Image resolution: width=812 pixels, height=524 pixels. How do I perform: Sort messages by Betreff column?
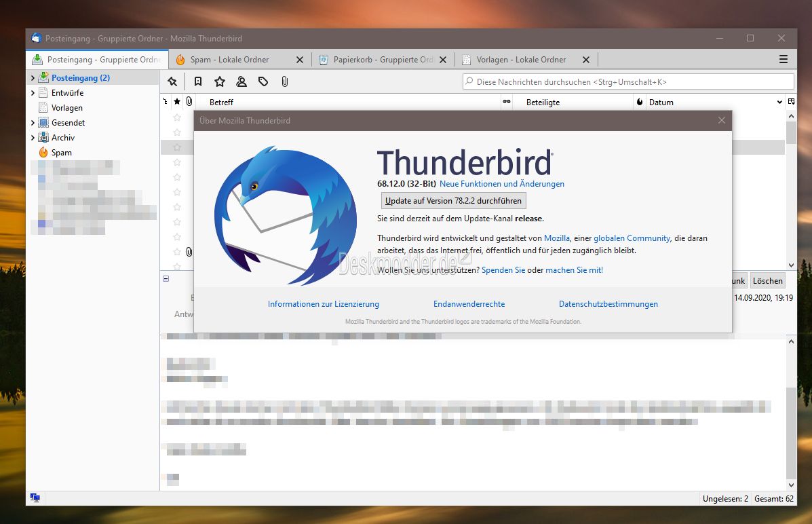pos(222,102)
